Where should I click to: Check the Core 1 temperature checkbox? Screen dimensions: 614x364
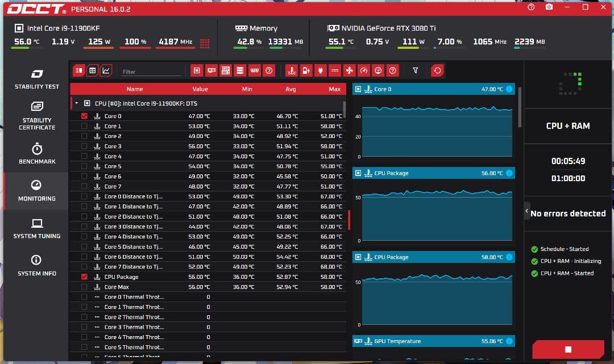[x=84, y=126]
